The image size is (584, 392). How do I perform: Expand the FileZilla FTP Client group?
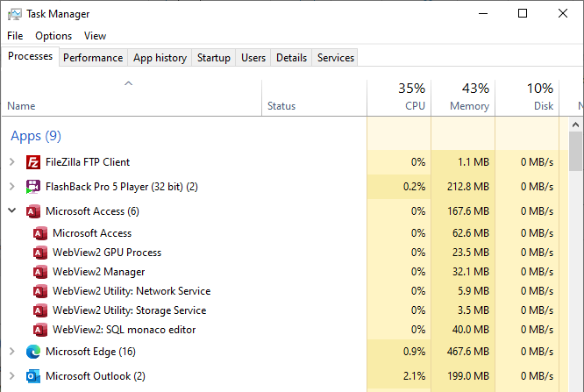pyautogui.click(x=12, y=162)
